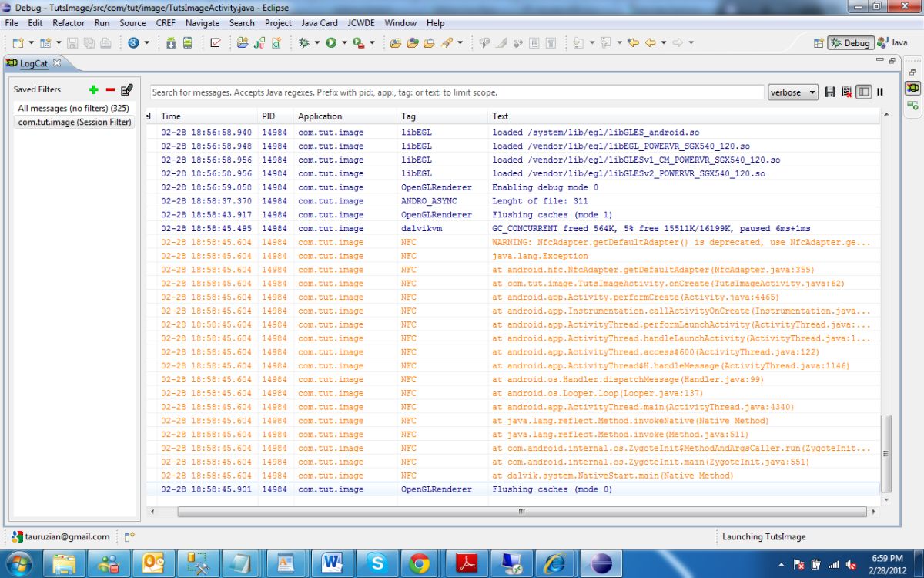
Task: Click the Application column header
Action: 345,116
